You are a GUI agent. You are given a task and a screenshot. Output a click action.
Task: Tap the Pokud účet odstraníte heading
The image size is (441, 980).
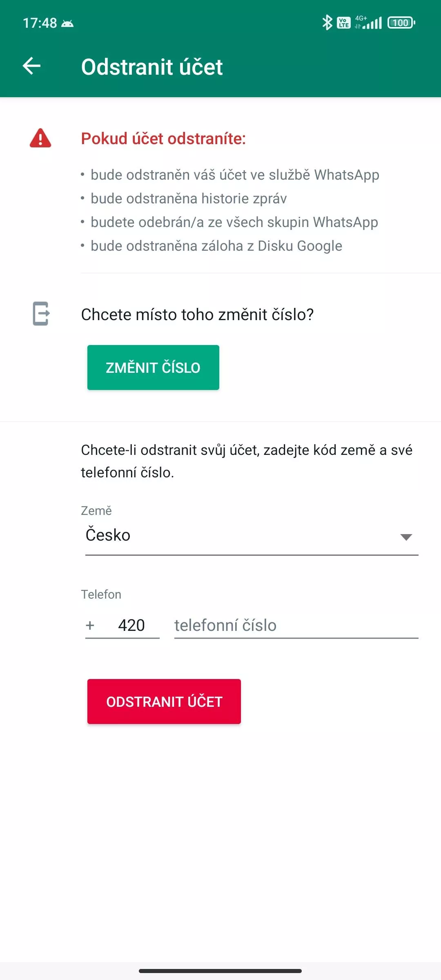click(x=163, y=138)
